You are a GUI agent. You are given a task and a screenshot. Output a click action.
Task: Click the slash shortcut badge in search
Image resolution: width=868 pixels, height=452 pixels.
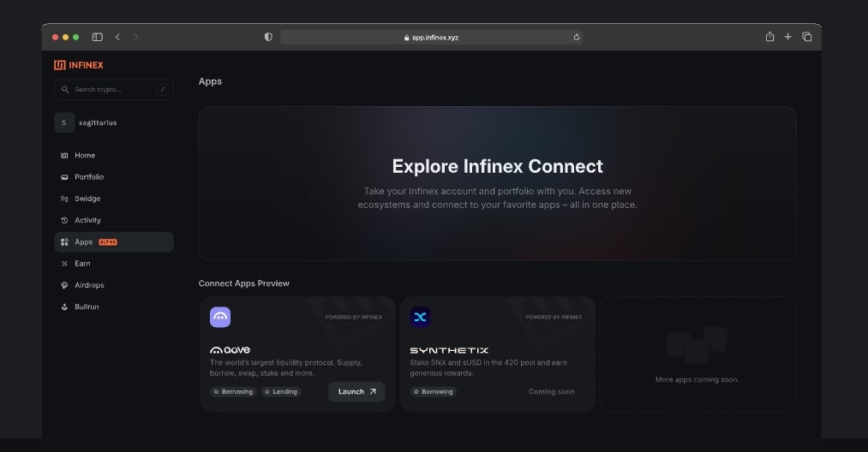(162, 89)
